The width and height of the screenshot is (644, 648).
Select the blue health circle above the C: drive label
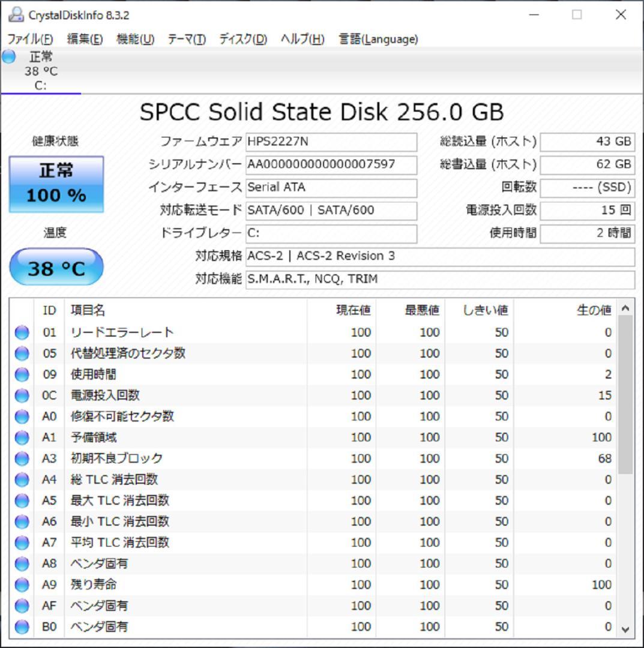pyautogui.click(x=8, y=56)
